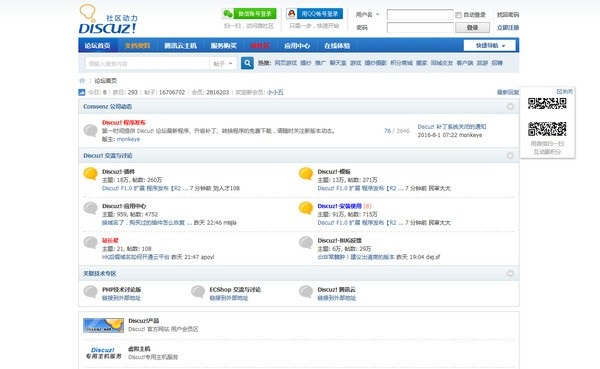Click the blue magnifier search button

tap(247, 63)
